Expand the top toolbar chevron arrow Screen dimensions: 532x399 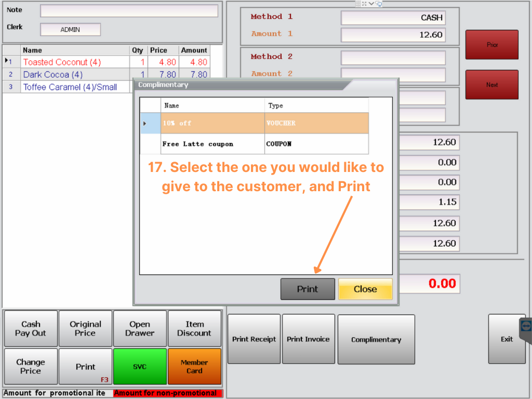click(371, 4)
